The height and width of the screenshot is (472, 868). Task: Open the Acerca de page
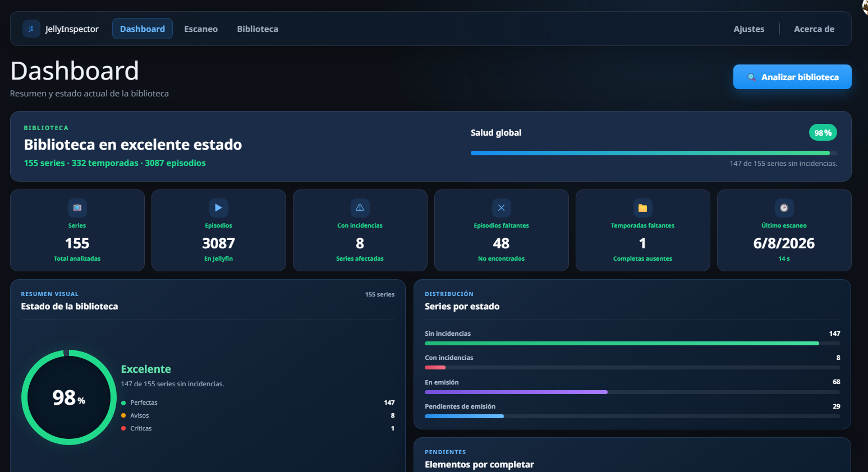(814, 29)
